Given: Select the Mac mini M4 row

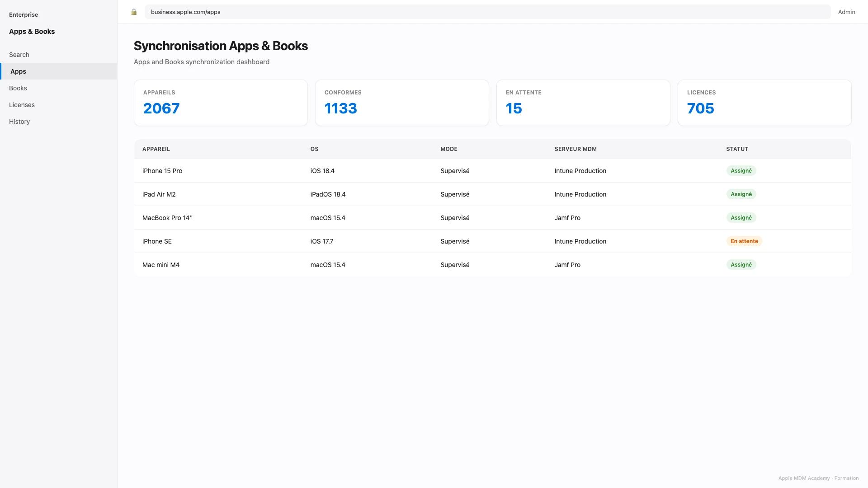Looking at the screenshot, I should 493,265.
